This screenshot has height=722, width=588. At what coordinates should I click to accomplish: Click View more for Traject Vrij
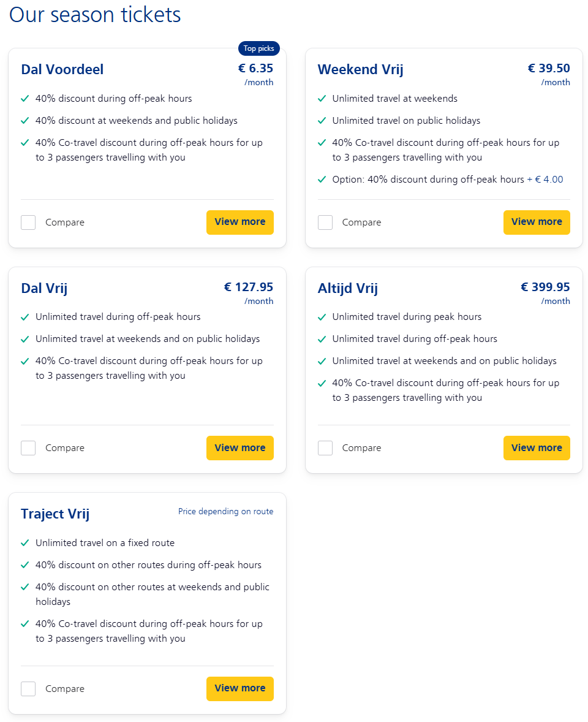239,689
